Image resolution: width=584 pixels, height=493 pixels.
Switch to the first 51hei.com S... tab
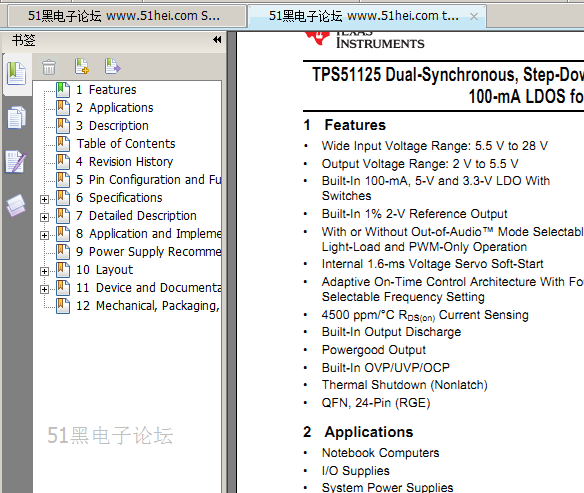(127, 16)
